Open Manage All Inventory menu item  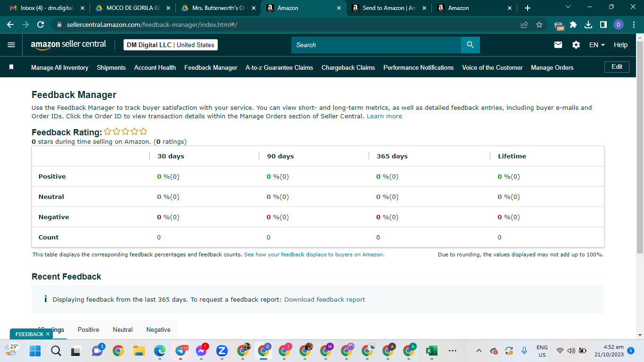60,67
